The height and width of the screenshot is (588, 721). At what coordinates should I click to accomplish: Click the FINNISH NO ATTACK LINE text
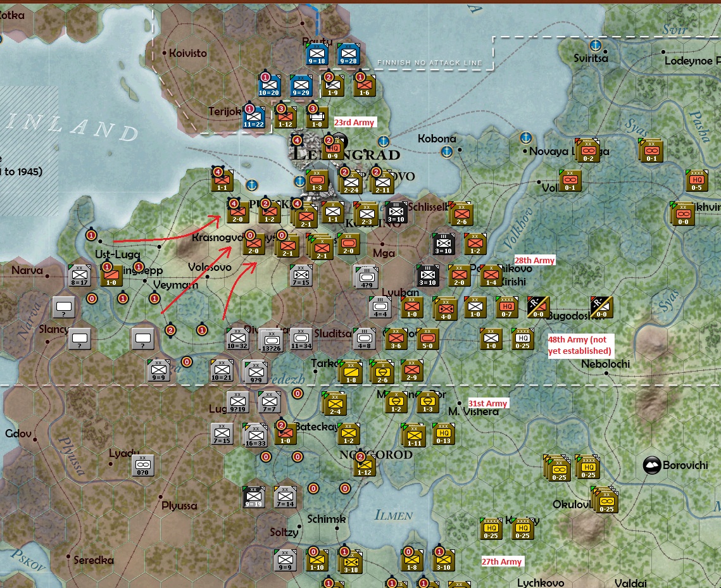click(x=429, y=63)
